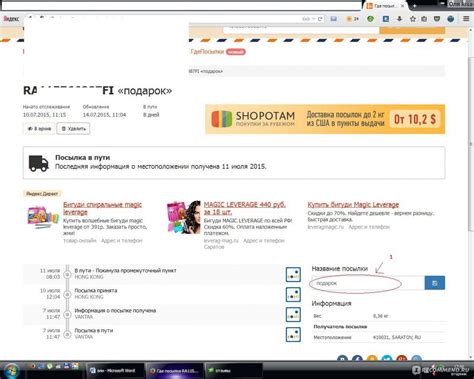Open the Бигуди спиральные magic leverage ad link

102,208
